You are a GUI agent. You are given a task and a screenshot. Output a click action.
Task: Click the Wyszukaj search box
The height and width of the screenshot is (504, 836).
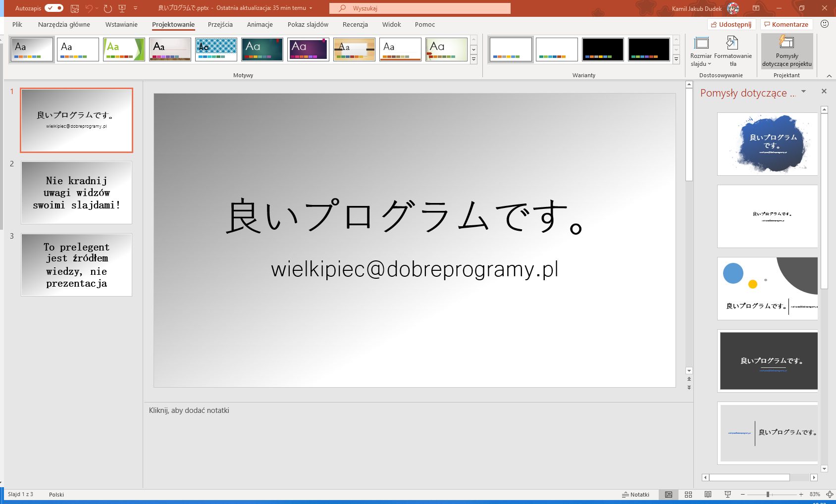419,8
